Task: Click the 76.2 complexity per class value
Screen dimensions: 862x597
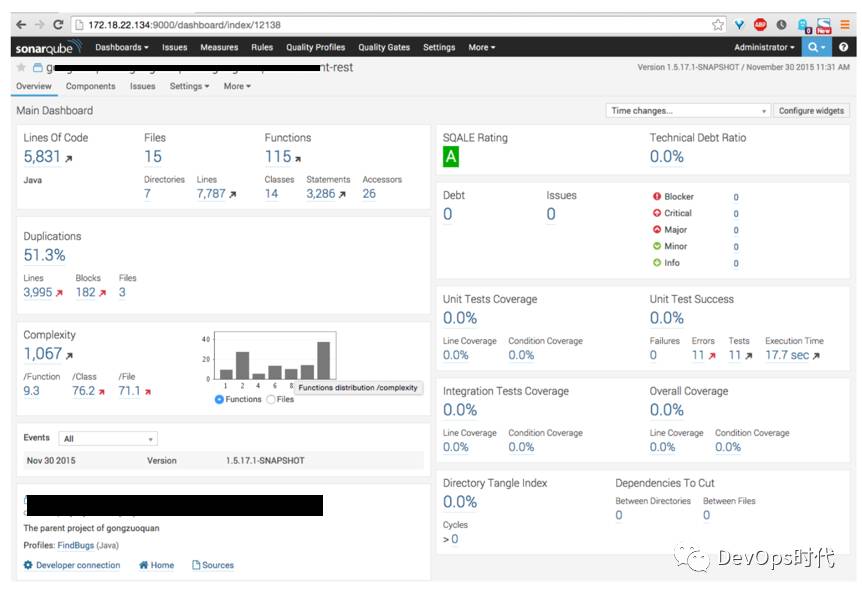Action: pos(84,390)
